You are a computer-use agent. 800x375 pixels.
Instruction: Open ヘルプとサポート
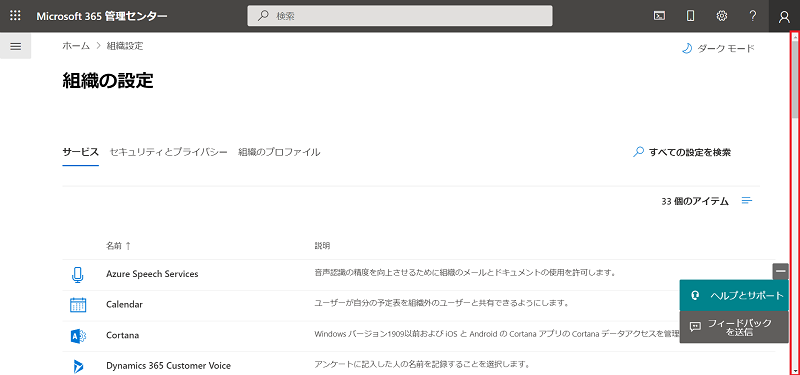pyautogui.click(x=734, y=295)
